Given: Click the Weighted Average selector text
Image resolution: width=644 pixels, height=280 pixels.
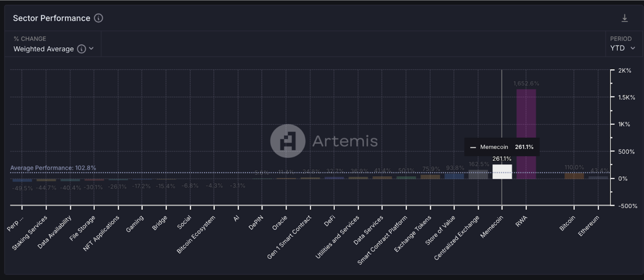Looking at the screenshot, I should [x=44, y=49].
